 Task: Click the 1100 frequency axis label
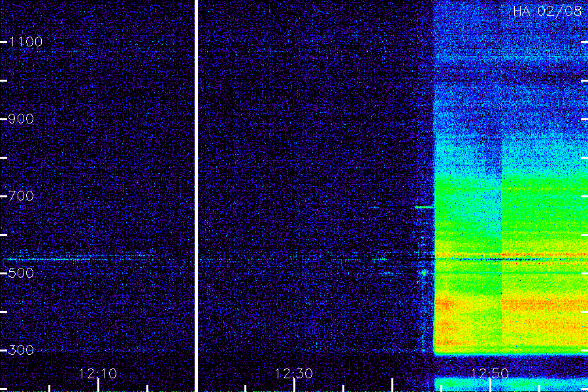click(x=25, y=42)
